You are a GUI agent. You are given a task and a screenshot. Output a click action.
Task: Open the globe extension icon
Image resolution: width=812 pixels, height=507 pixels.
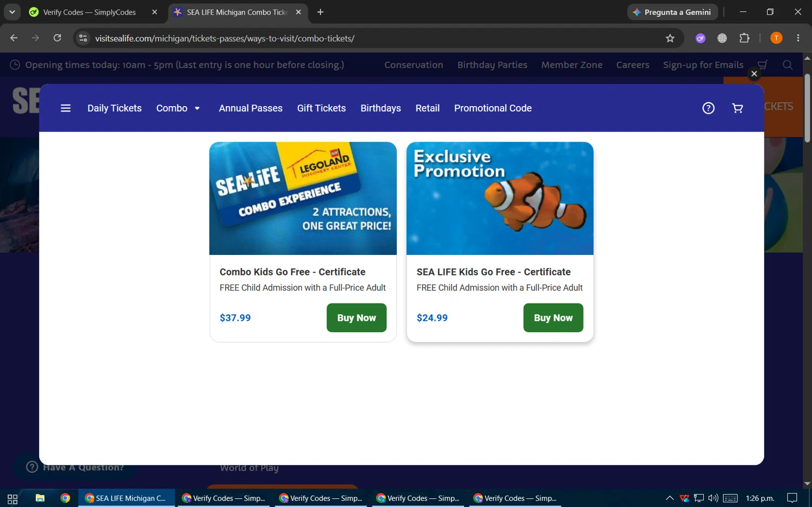click(722, 38)
